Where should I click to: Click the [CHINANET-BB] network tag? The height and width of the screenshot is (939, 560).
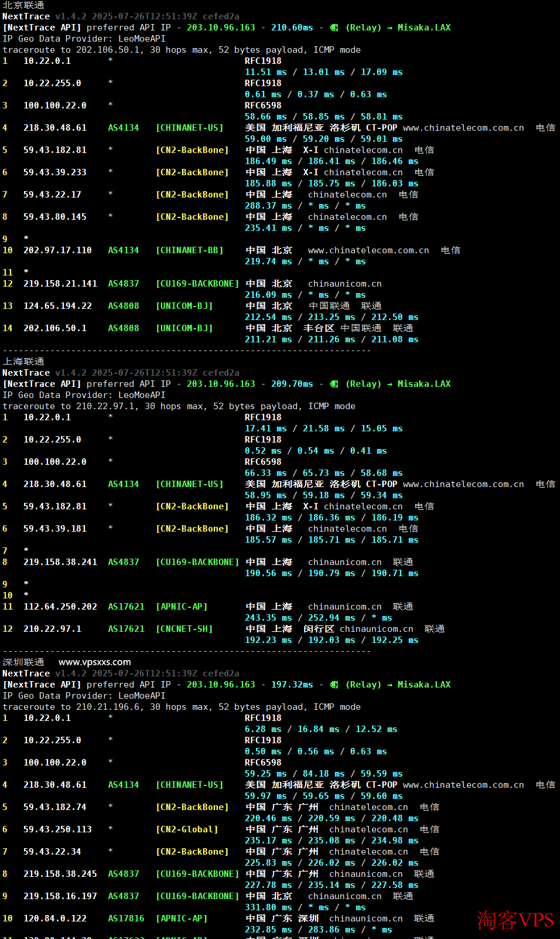[189, 250]
